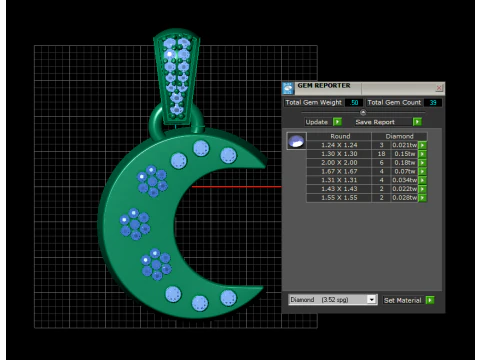Select the 1.67 X 1.67 size cell
The image size is (480, 360).
pyautogui.click(x=339, y=171)
